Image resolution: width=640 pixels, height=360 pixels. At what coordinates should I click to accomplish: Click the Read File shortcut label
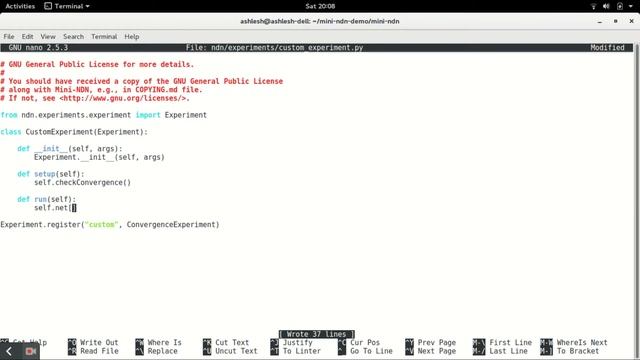pyautogui.click(x=99, y=351)
